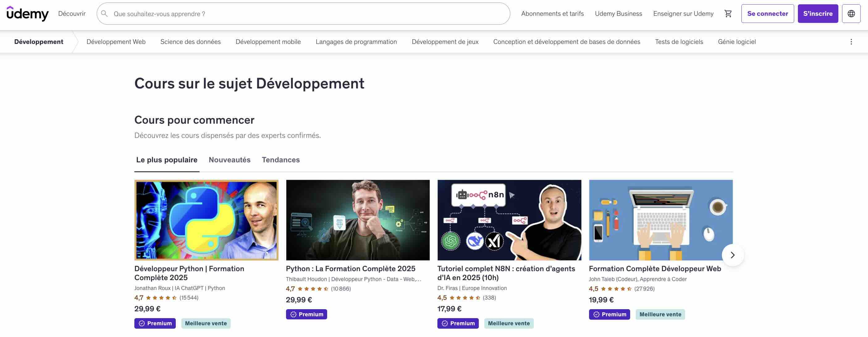
Task: Open the Découvrir dropdown menu
Action: click(x=72, y=14)
